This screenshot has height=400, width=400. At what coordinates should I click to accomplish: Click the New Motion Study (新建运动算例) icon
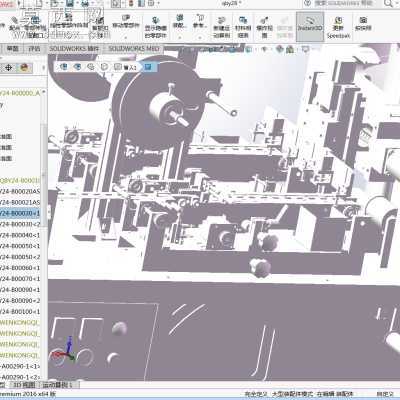(221, 27)
